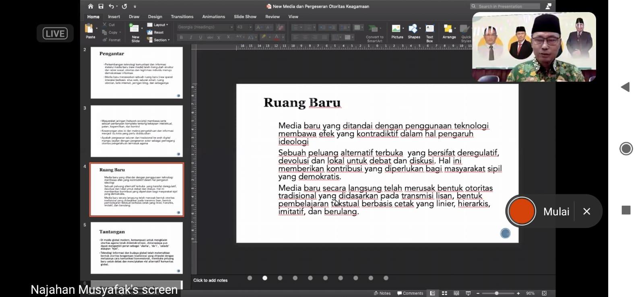This screenshot has width=644, height=297.
Task: Open the Slide Show tab
Action: [x=245, y=17]
